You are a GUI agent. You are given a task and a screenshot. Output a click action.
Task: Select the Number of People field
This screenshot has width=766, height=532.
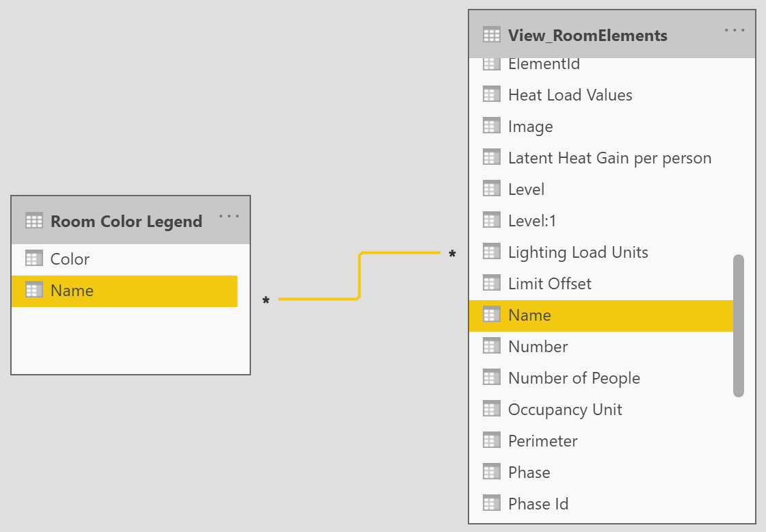coord(574,377)
